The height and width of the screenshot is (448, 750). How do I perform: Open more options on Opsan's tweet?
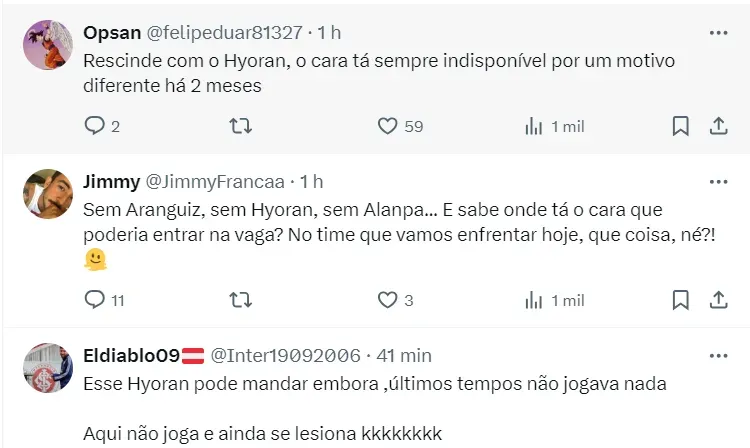tap(718, 33)
